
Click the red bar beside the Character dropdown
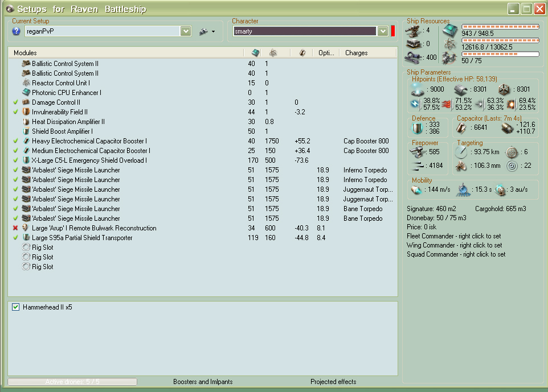(393, 31)
